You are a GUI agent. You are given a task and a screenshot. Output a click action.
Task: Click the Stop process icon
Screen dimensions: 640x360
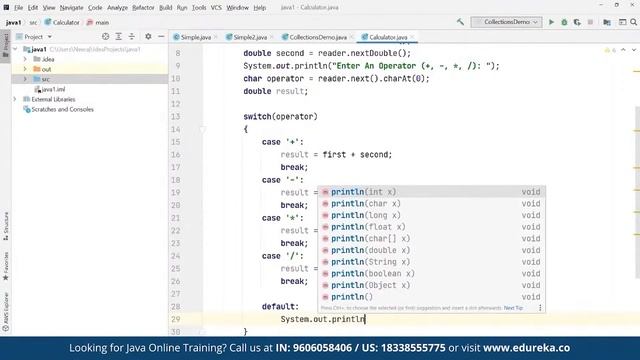pos(590,22)
